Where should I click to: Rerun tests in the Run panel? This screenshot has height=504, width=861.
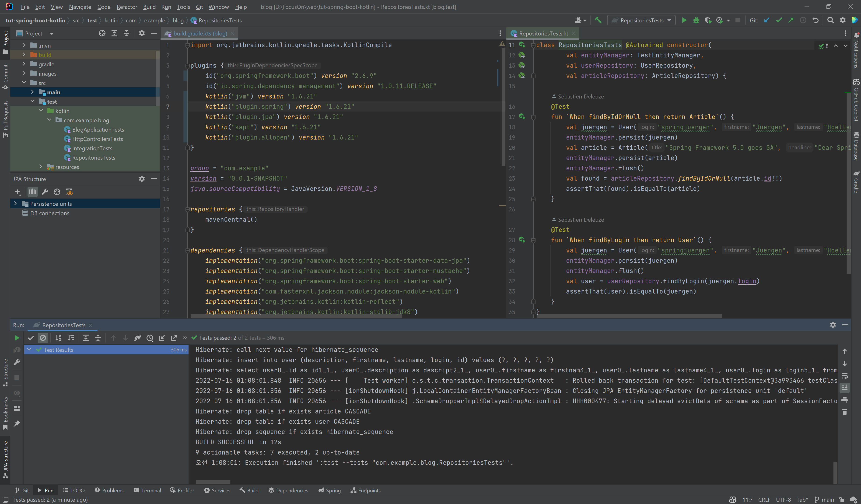17,338
